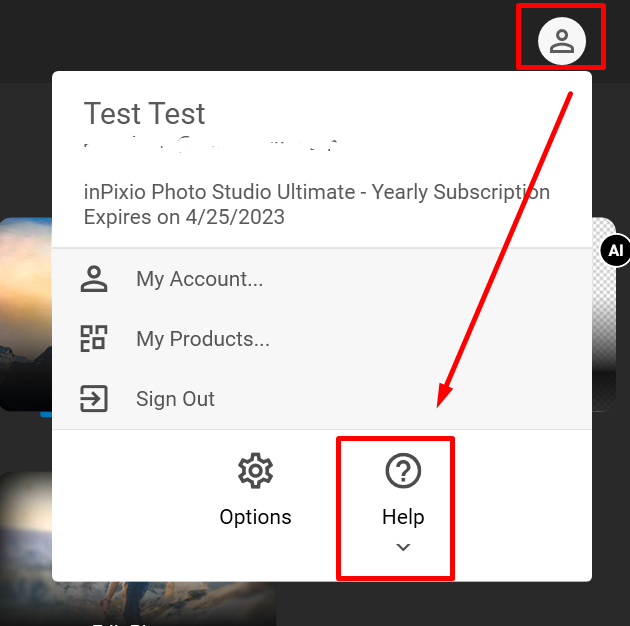The height and width of the screenshot is (626, 630).
Task: Click the Test Test user name
Action: click(x=144, y=113)
